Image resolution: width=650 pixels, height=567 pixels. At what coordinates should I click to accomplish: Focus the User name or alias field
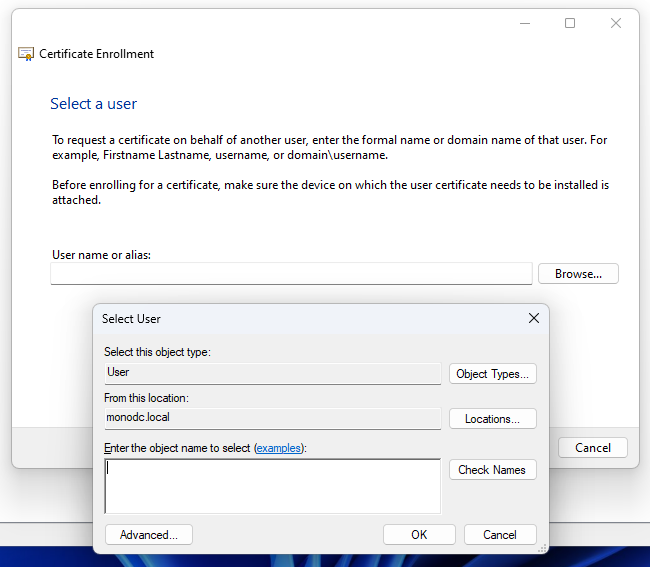tap(291, 274)
